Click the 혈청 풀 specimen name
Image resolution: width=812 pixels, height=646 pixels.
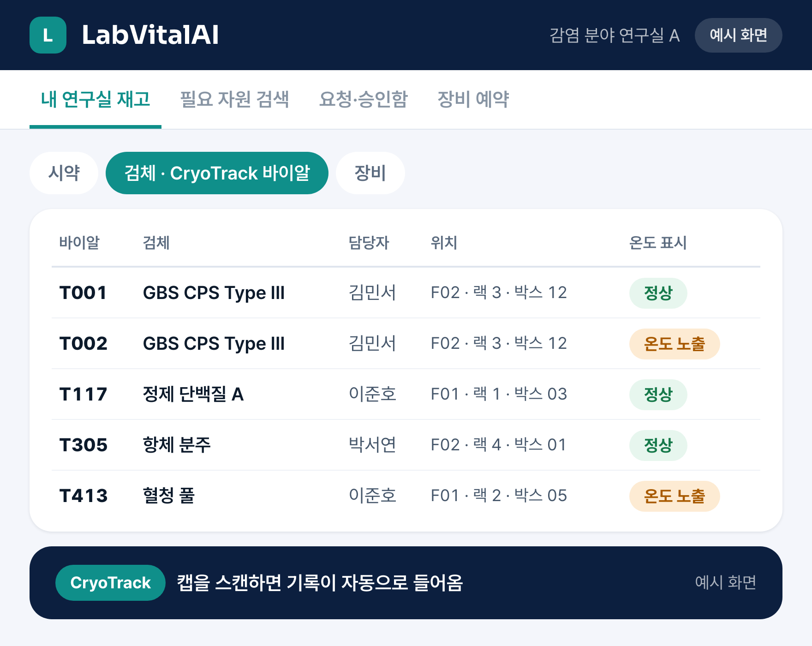169,496
